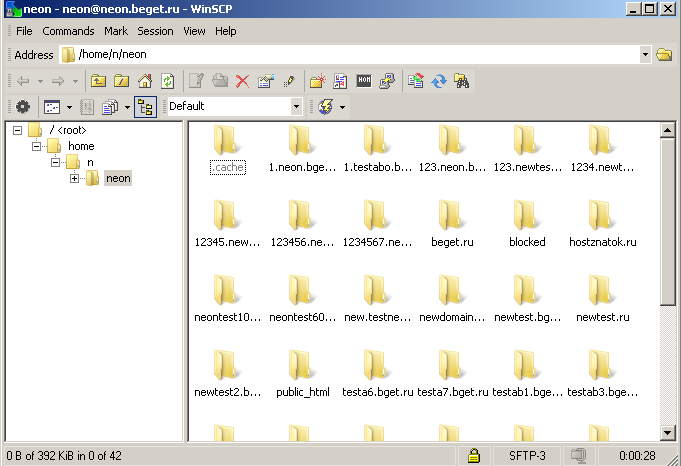Viewport: 681px width, 466px height.
Task: Click the /home/n/neon address field
Action: coord(350,54)
